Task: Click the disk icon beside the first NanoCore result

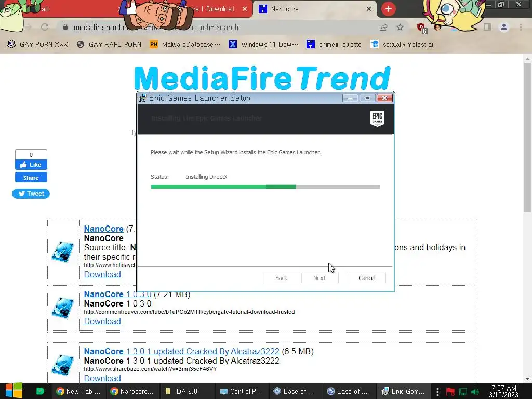Action: [63, 252]
